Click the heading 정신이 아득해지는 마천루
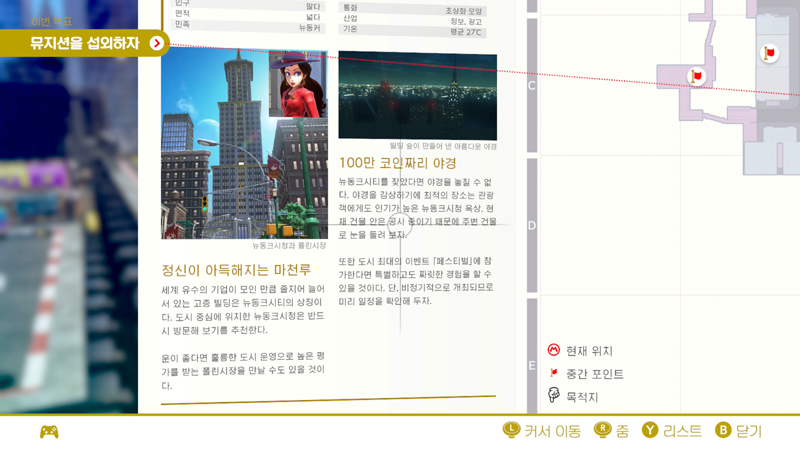Screen dimensions: 800x450 click(x=236, y=270)
